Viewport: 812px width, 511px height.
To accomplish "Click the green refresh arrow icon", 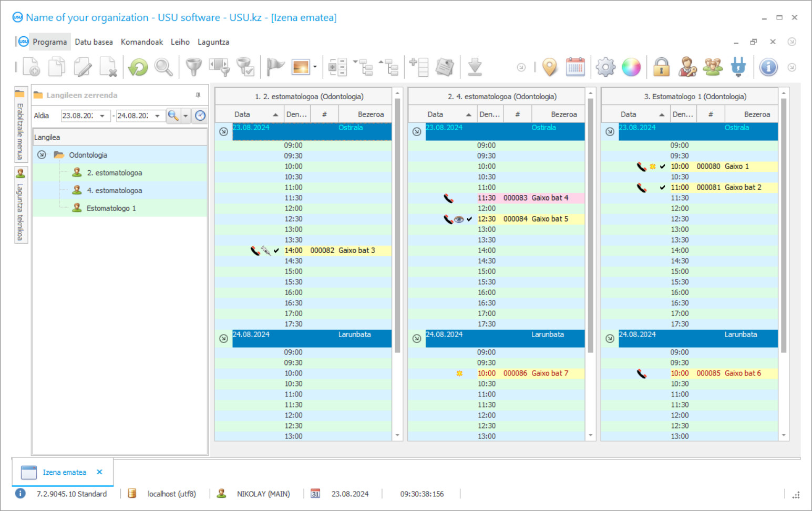I will [x=138, y=67].
